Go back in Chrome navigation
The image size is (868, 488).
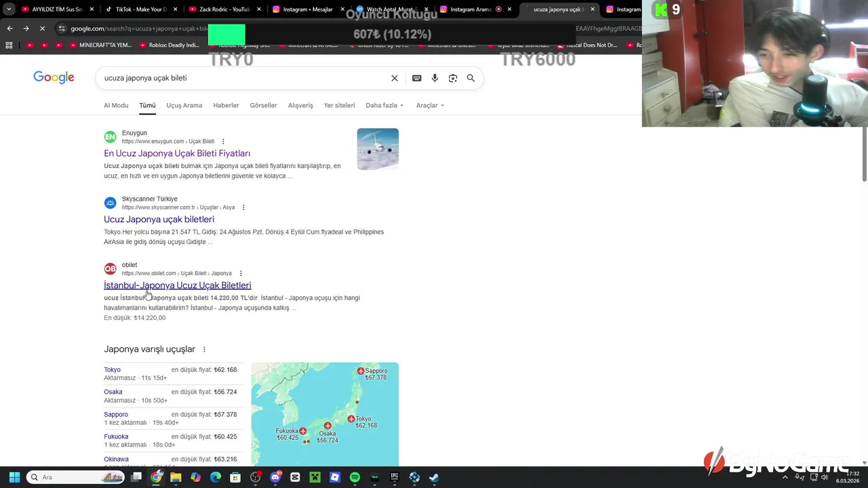[x=9, y=28]
